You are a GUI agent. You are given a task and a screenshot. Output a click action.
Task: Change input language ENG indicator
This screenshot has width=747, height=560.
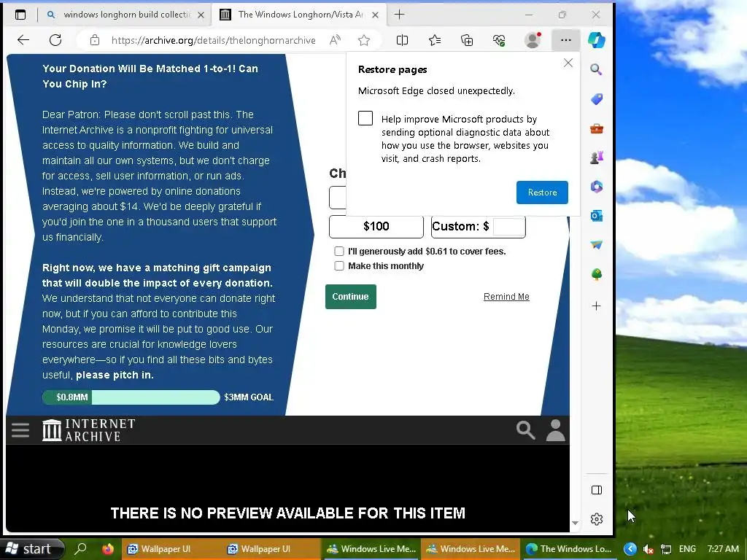click(x=687, y=549)
